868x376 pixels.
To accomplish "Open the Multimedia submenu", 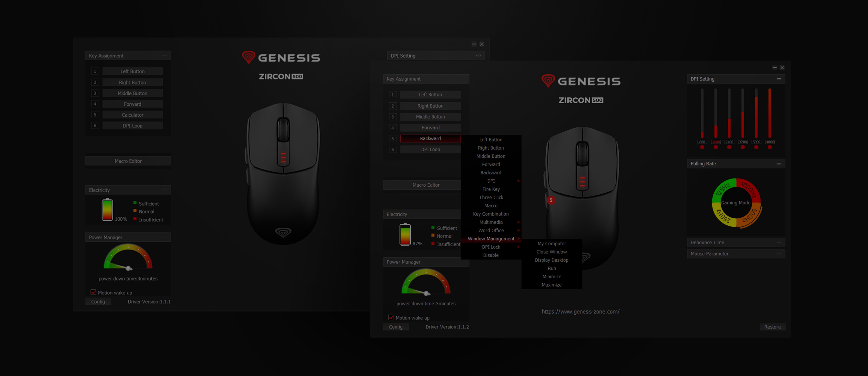I will pyautogui.click(x=491, y=222).
